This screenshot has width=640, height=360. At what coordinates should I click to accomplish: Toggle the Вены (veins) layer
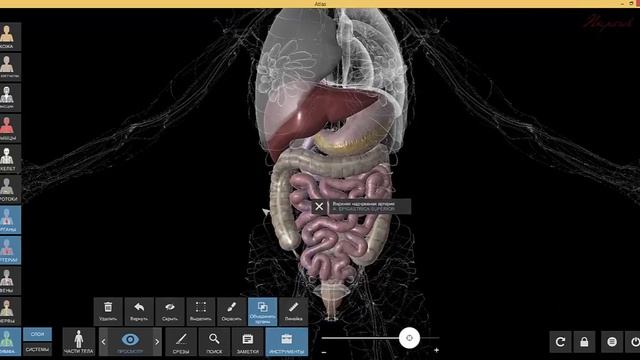pyautogui.click(x=10, y=281)
